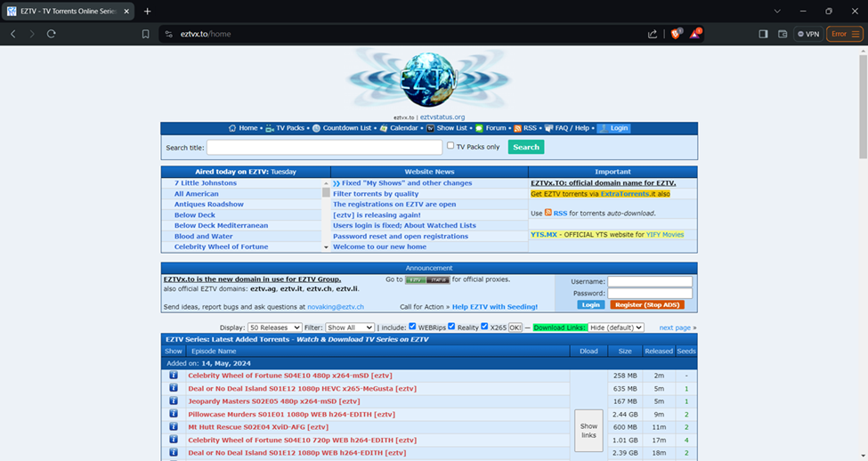Click the EZTV globe logo
The width and height of the screenshot is (868, 461).
(x=429, y=80)
